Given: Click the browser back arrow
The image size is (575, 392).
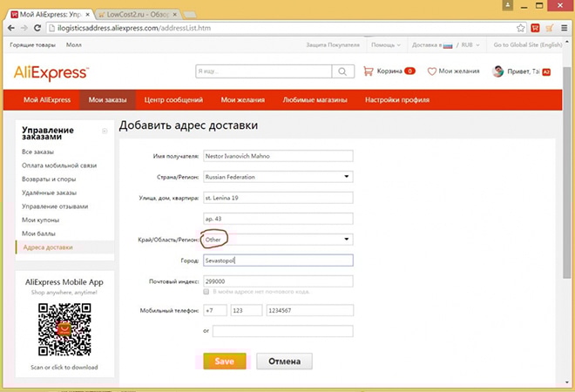Looking at the screenshot, I should coord(10,28).
